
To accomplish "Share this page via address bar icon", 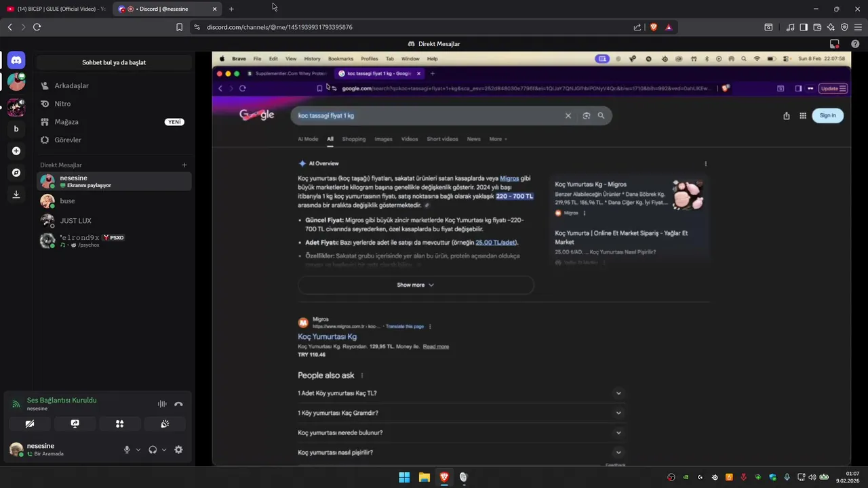I will click(637, 27).
